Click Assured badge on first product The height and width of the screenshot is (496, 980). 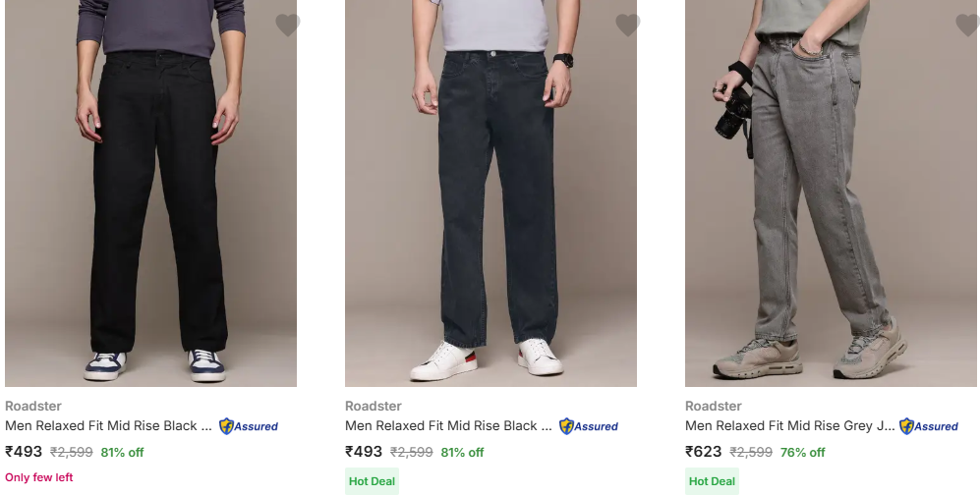tap(249, 426)
